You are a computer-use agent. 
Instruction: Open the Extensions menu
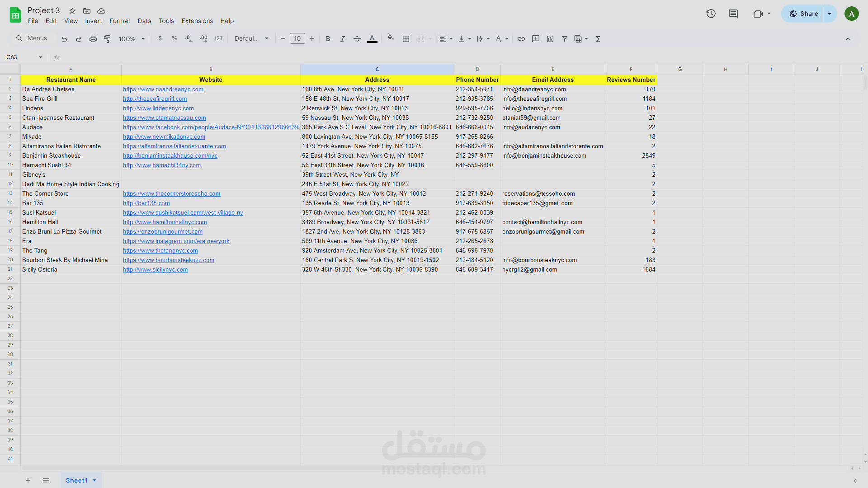[x=197, y=21]
